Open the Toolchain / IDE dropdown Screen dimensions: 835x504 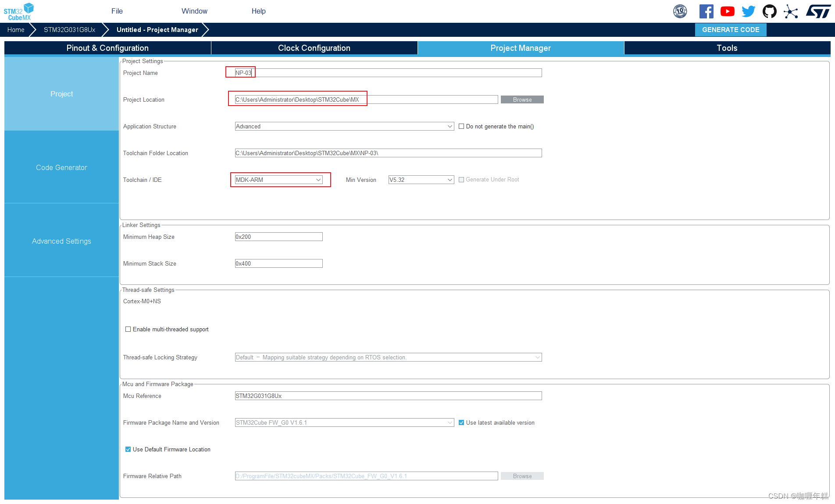278,180
